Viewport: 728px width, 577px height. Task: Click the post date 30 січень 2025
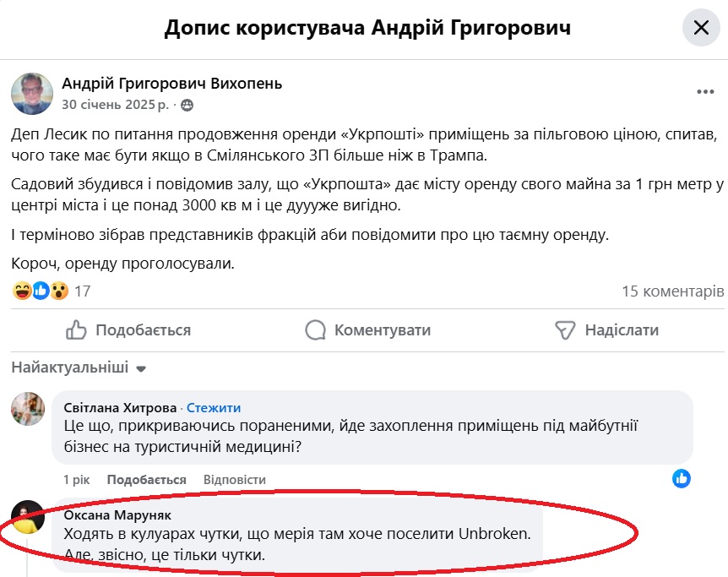[114, 105]
